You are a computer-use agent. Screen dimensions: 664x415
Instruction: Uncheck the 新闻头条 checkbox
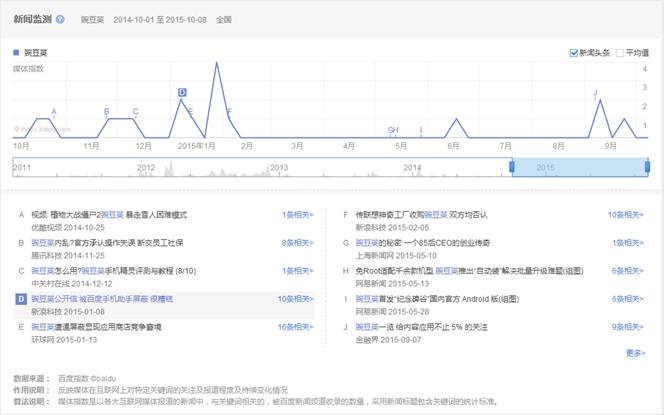574,53
